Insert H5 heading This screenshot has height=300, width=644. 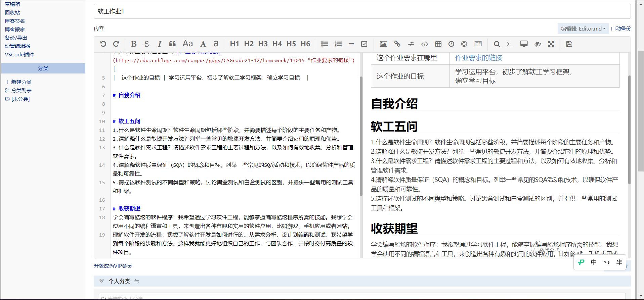click(291, 44)
